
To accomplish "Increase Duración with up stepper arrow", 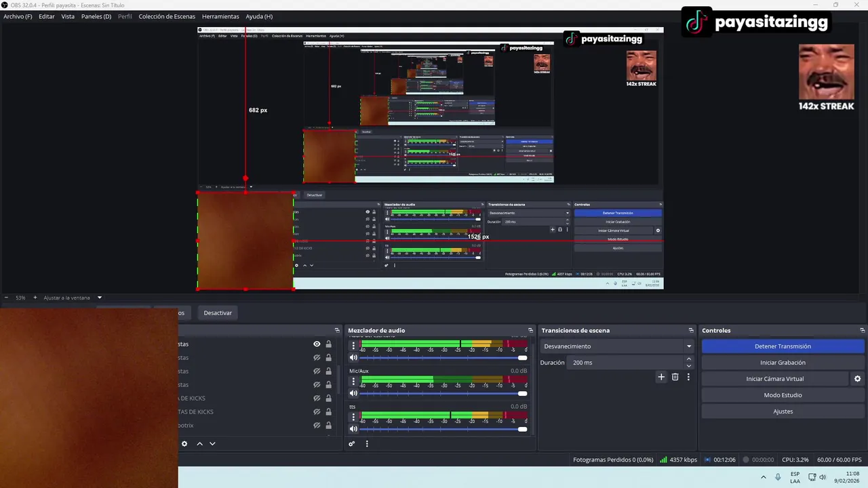I will click(689, 359).
